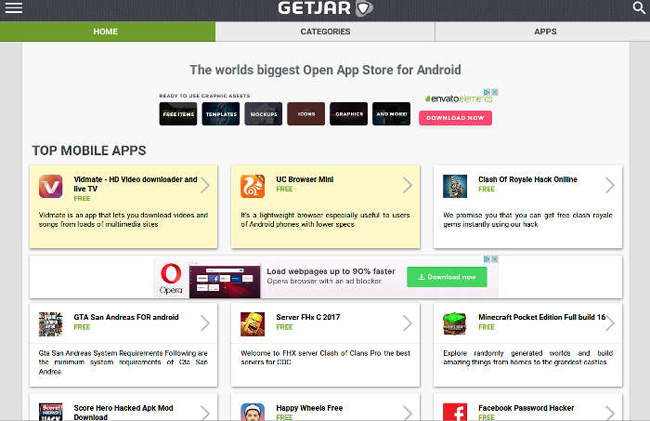Click the AND MORE! tile in ad
Viewport: 650px width, 421px height.
[391, 114]
